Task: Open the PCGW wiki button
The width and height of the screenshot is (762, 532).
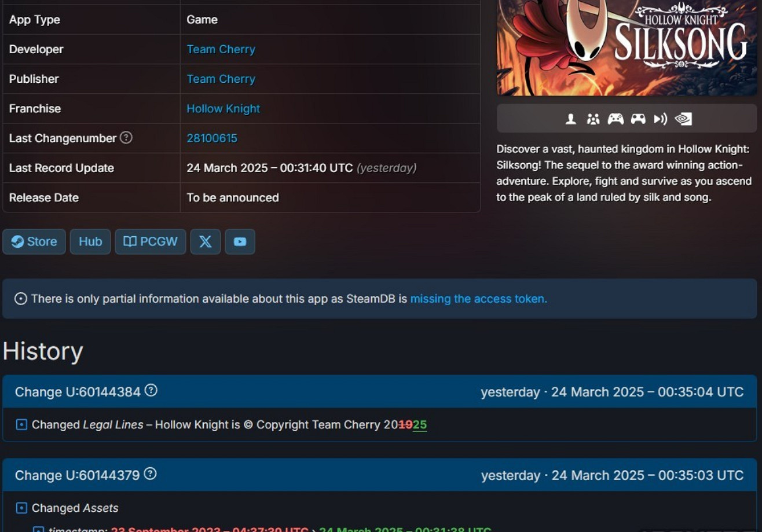Action: point(151,241)
